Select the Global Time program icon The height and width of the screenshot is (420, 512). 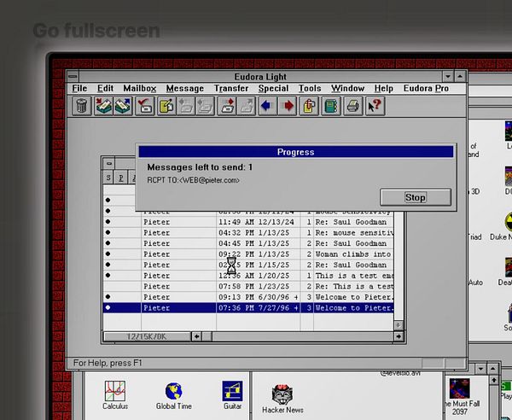174,395
